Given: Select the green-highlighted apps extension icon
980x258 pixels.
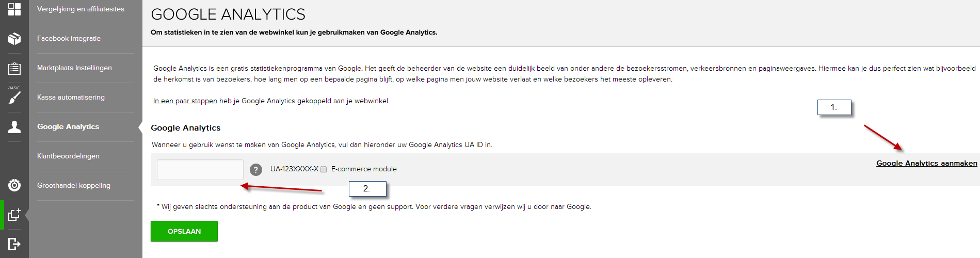Looking at the screenshot, I should tap(14, 215).
